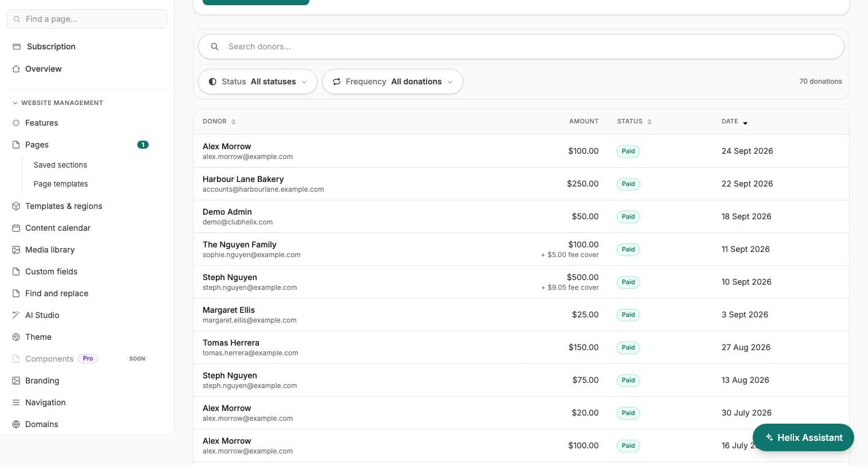The width and height of the screenshot is (868, 465).
Task: Click the email margaret.ellis@example.com
Action: pyautogui.click(x=250, y=320)
